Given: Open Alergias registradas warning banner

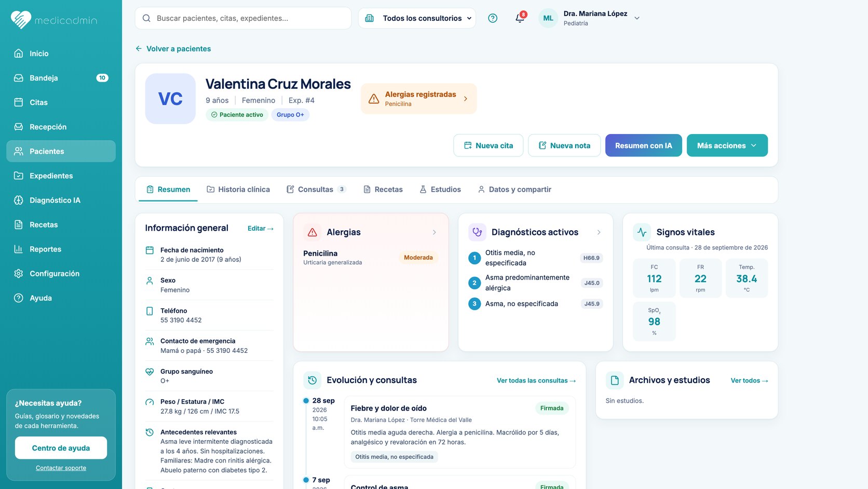Looking at the screenshot, I should tap(418, 99).
